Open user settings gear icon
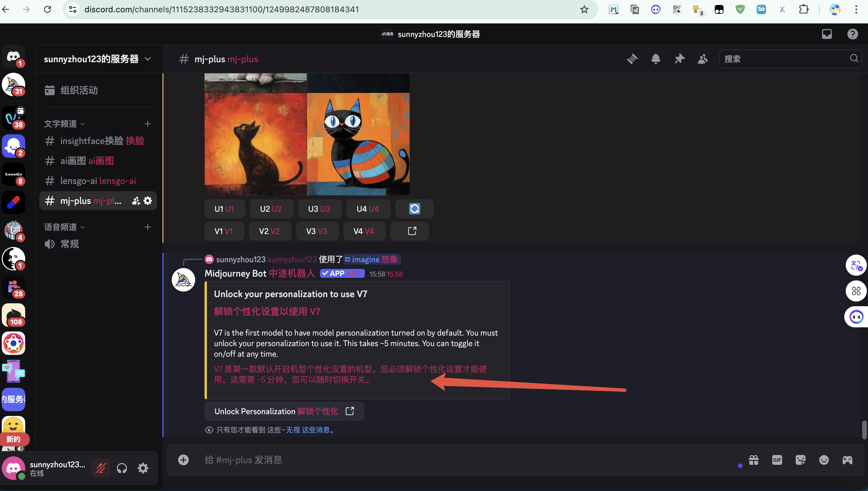The height and width of the screenshot is (491, 868). [x=143, y=468]
